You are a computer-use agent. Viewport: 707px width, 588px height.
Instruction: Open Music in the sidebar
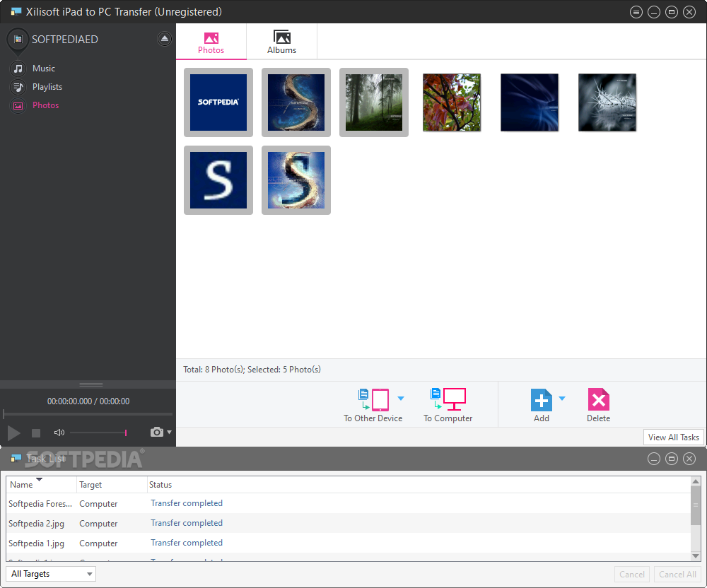(x=43, y=69)
